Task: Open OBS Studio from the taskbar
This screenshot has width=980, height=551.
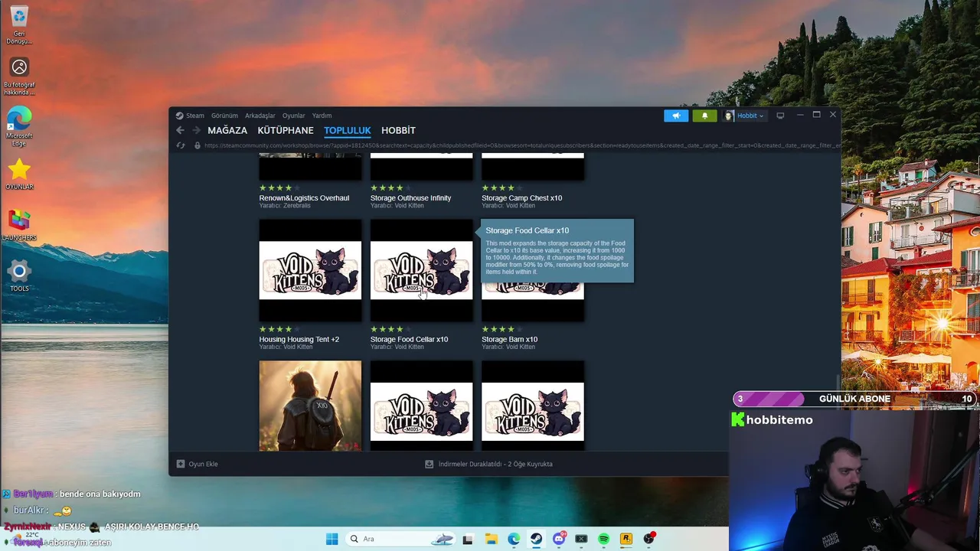Action: [649, 539]
